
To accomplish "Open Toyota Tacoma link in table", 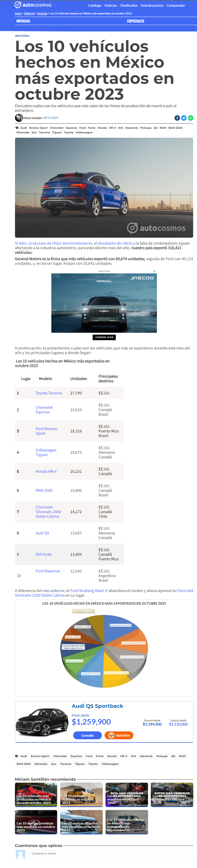I will pyautogui.click(x=49, y=393).
